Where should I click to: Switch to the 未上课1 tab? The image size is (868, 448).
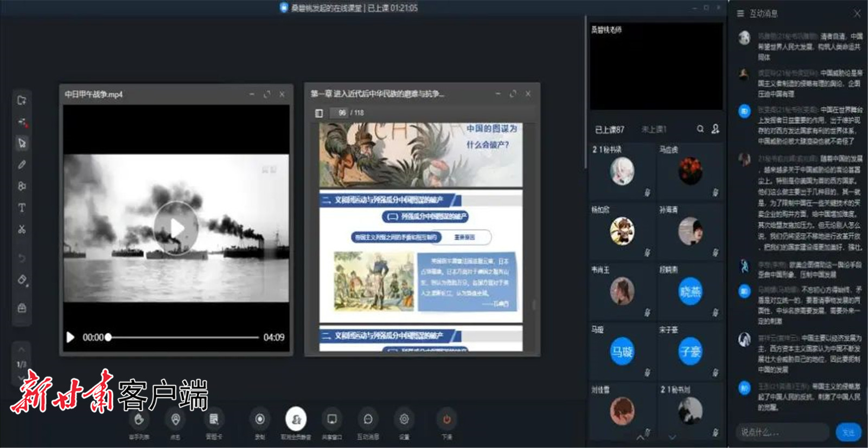coord(654,130)
